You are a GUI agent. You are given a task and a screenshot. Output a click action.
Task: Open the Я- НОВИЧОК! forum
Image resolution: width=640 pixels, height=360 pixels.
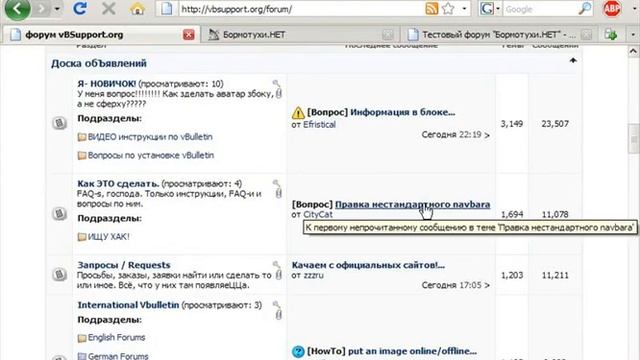(107, 84)
